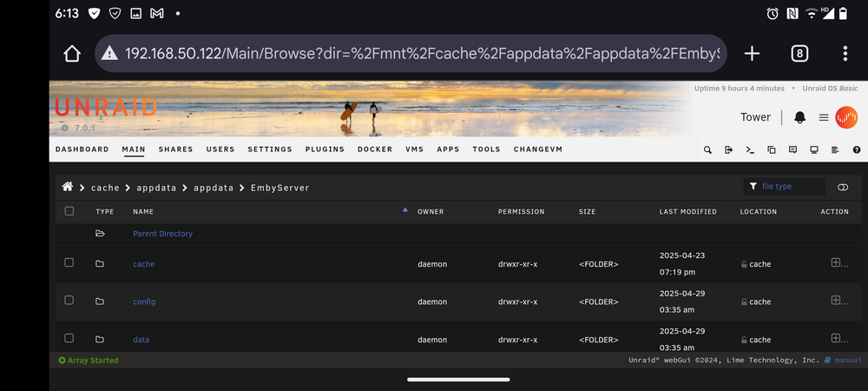Click folder icon of data row
The height and width of the screenshot is (391, 868).
coord(100,340)
